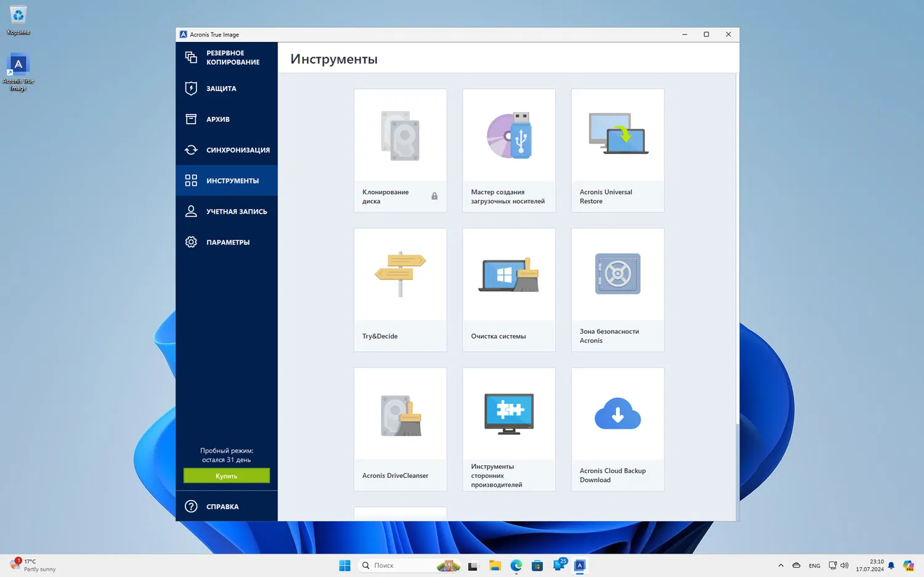Open Microsoft Edge from the taskbar
The image size is (924, 577).
click(516, 565)
